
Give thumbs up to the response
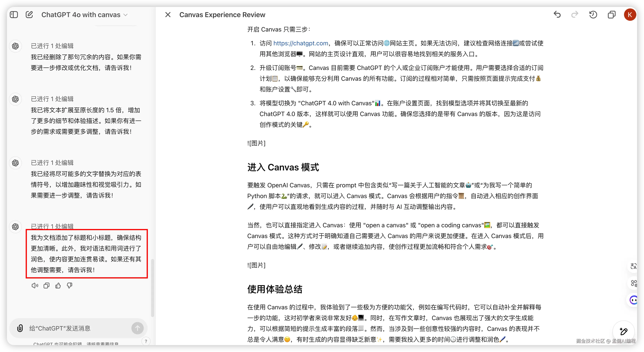point(58,286)
